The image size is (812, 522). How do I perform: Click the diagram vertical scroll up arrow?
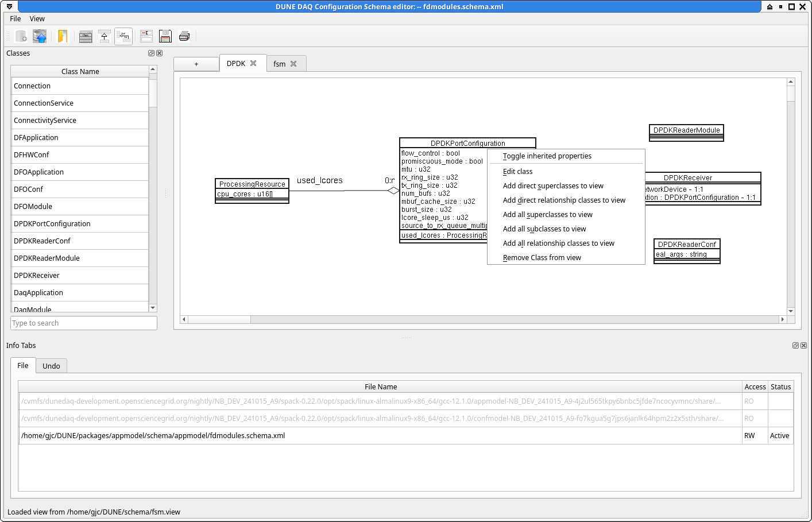[x=791, y=82]
